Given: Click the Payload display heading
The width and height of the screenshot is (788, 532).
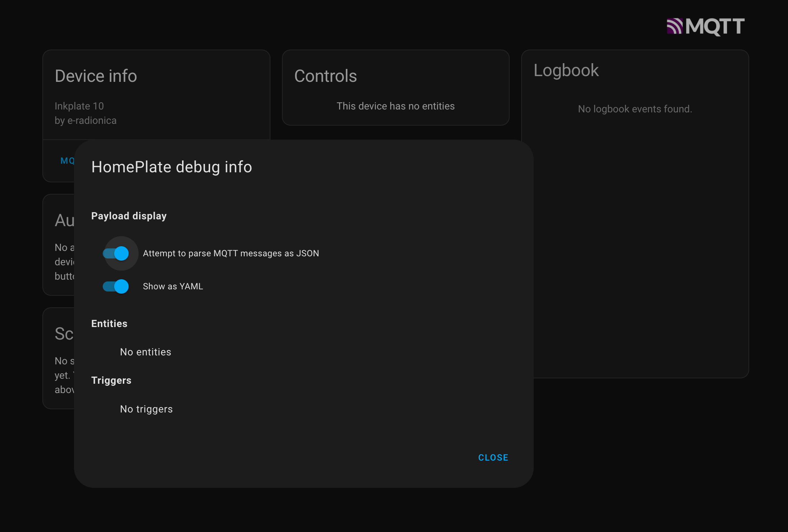Looking at the screenshot, I should point(129,216).
